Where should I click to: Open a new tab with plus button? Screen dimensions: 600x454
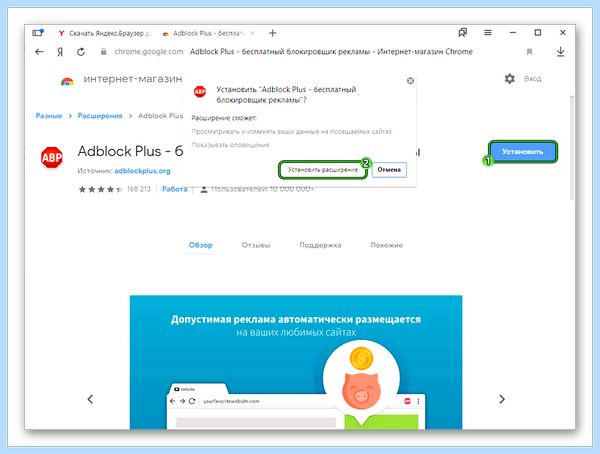coord(272,33)
